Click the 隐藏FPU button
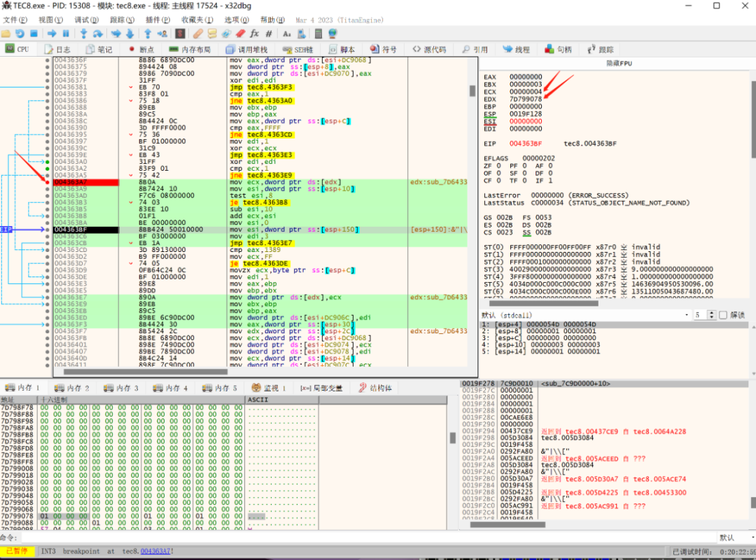 [x=619, y=63]
